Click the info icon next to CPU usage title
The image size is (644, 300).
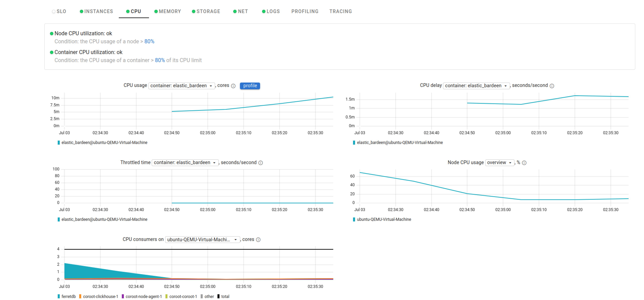point(233,86)
